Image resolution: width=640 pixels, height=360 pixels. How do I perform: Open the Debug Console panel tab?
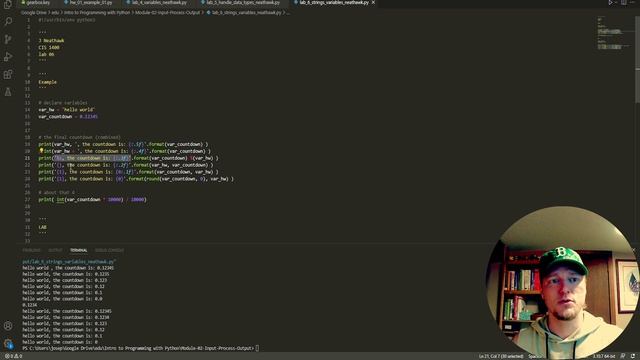(109, 250)
